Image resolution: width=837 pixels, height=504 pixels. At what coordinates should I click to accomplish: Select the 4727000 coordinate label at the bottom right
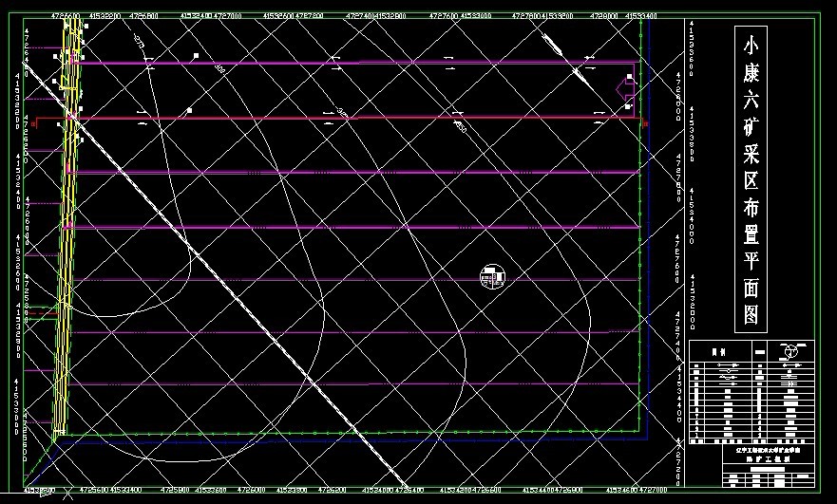653,489
